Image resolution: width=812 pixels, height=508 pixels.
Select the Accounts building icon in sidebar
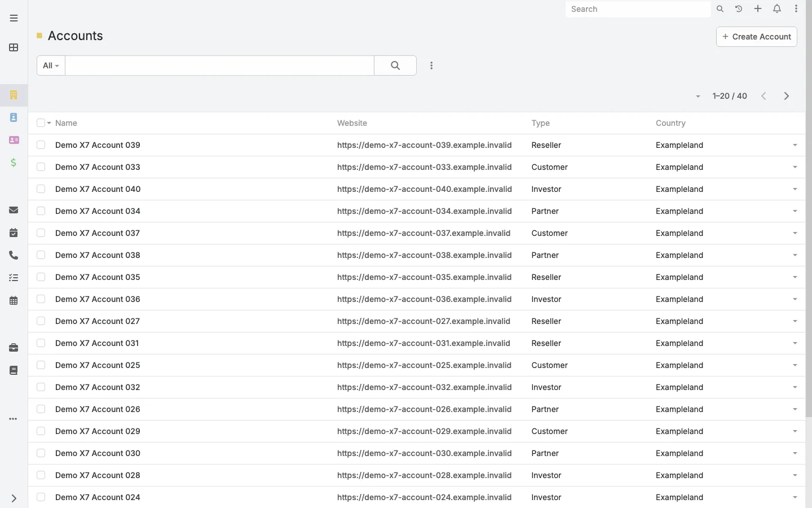pos(14,95)
